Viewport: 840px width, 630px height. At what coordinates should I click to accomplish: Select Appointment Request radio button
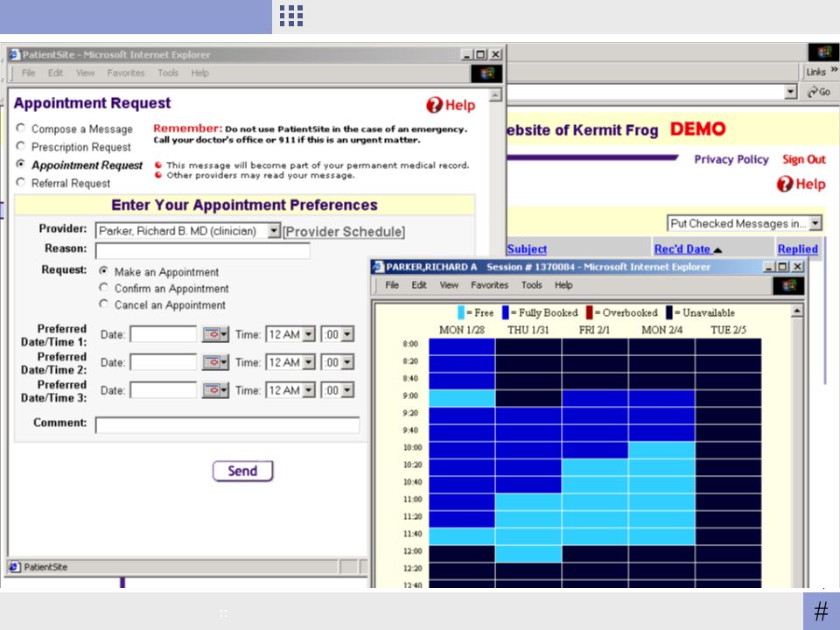click(x=20, y=164)
